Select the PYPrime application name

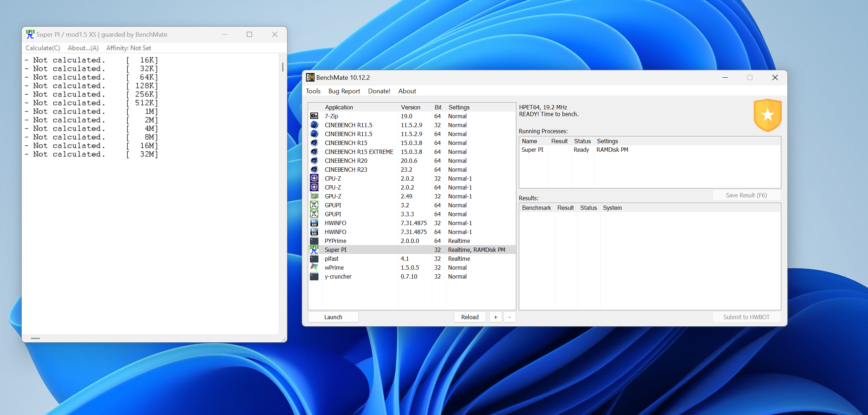(x=335, y=241)
